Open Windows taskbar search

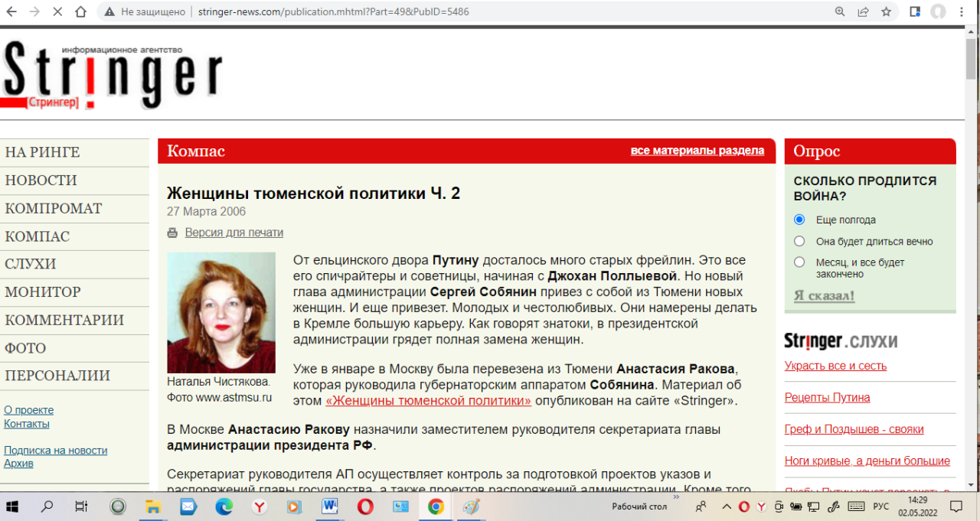pyautogui.click(x=47, y=506)
